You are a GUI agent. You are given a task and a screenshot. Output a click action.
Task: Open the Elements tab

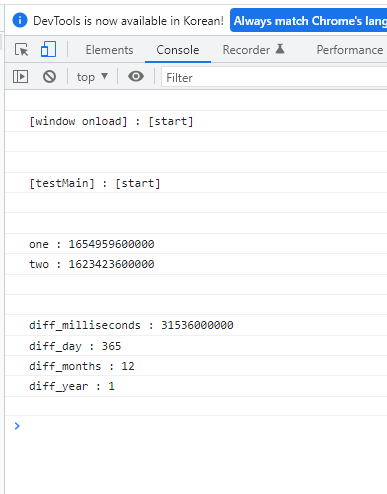coord(109,50)
